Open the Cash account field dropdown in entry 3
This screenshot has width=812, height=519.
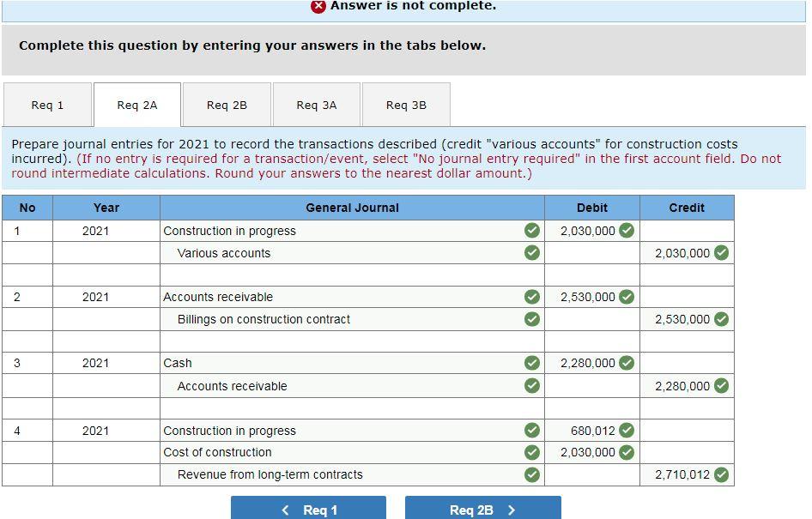pos(343,362)
